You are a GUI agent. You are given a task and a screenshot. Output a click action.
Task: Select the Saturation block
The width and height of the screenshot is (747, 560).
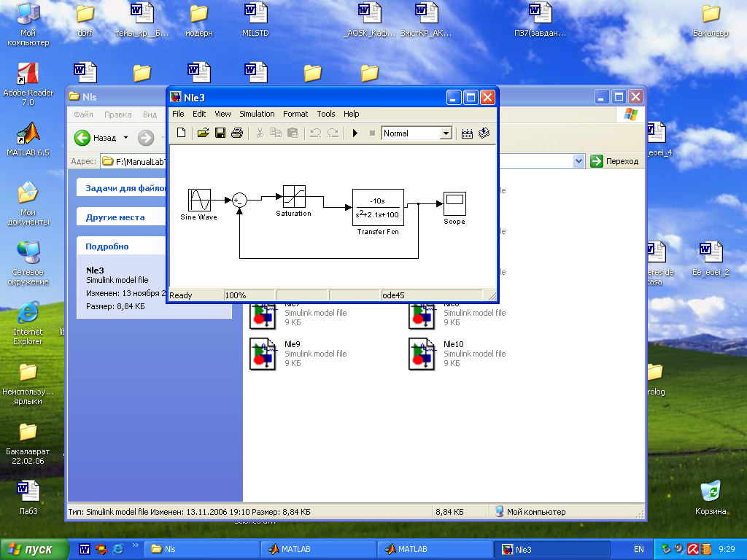294,196
